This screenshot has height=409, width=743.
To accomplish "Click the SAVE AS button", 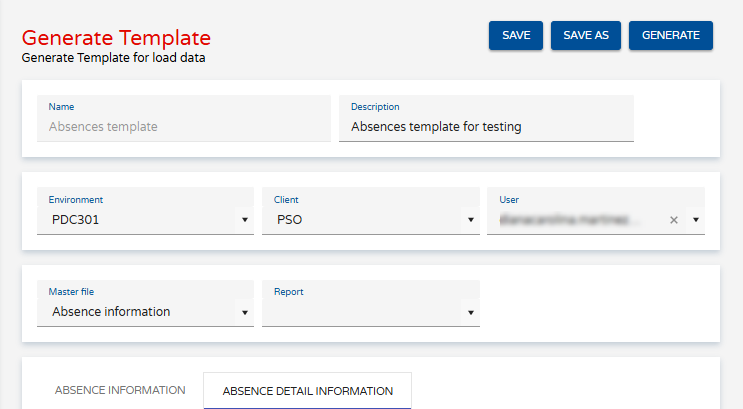I will 586,36.
